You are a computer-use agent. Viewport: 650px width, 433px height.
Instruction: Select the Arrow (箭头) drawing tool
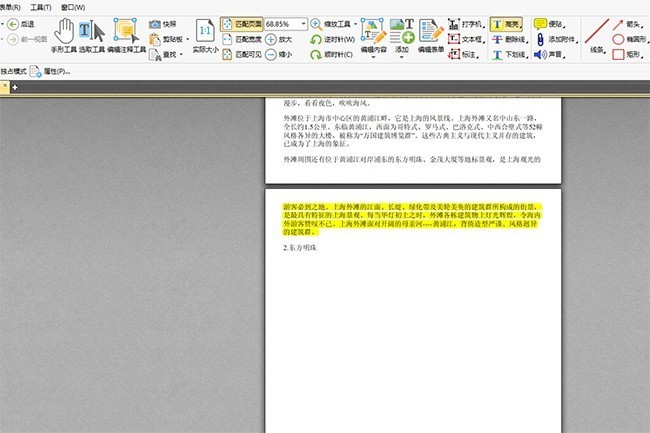click(627, 24)
